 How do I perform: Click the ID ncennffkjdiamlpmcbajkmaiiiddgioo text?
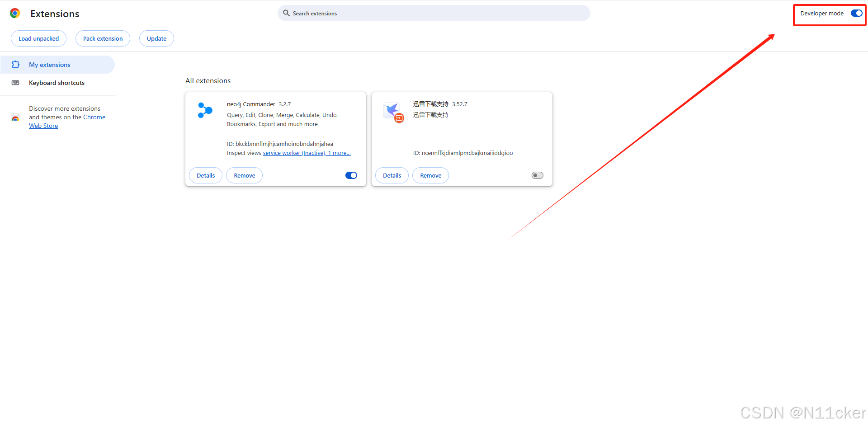coord(463,153)
